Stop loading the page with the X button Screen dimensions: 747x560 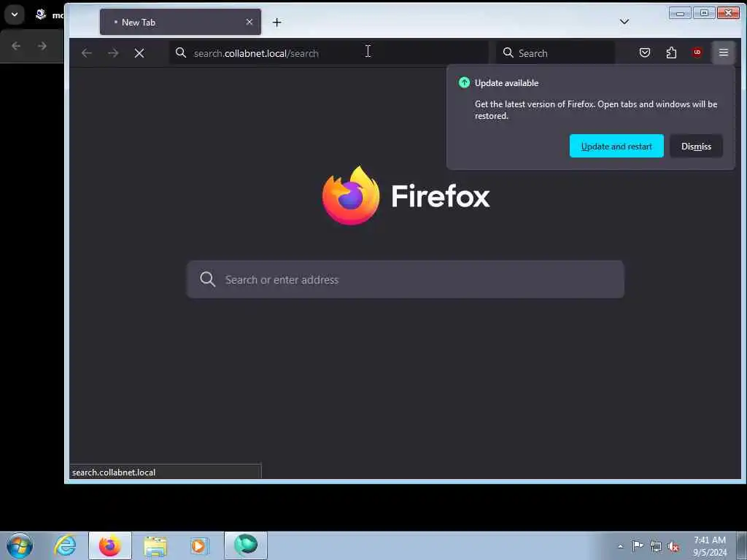[x=139, y=53]
